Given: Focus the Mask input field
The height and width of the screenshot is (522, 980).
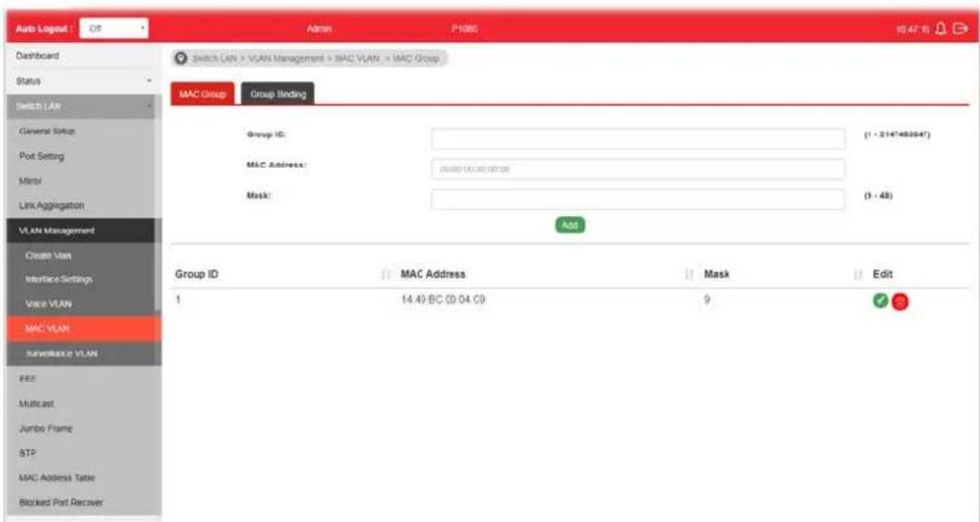Looking at the screenshot, I should pyautogui.click(x=638, y=200).
